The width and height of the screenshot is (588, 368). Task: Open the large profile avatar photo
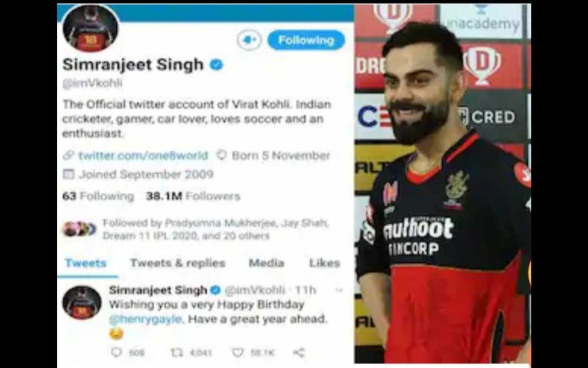(x=90, y=29)
